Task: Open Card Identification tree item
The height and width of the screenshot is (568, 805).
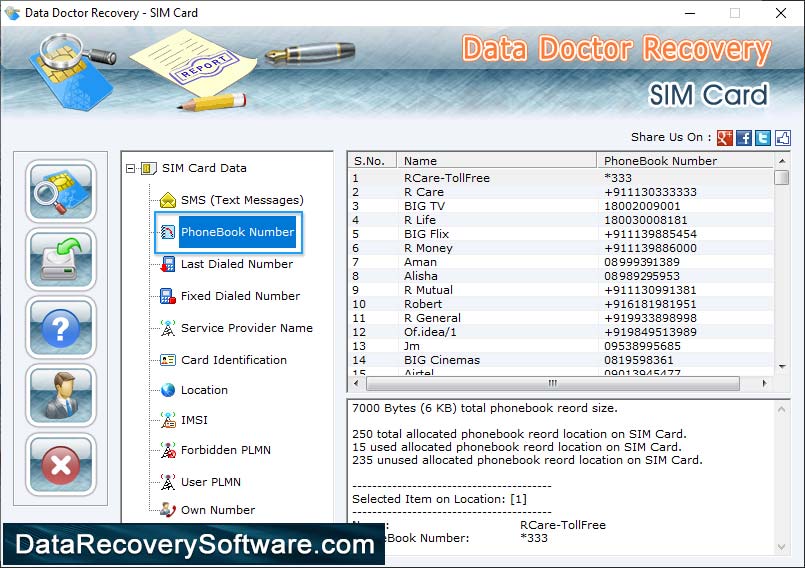Action: pos(234,359)
